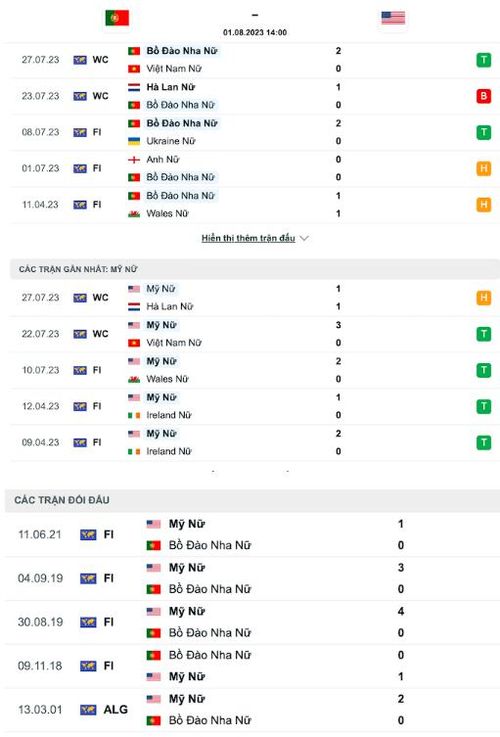
Task: Select Wales Nữ in 11.04.23 match
Action: pyautogui.click(x=167, y=213)
